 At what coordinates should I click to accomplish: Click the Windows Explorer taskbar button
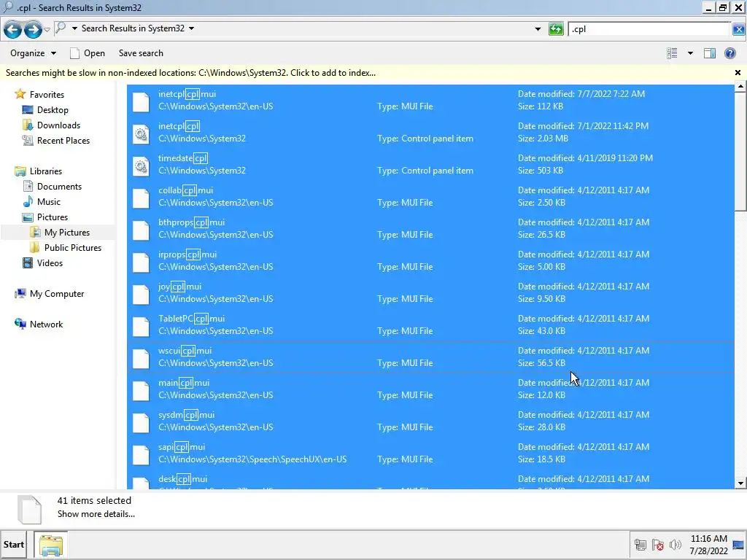50,545
